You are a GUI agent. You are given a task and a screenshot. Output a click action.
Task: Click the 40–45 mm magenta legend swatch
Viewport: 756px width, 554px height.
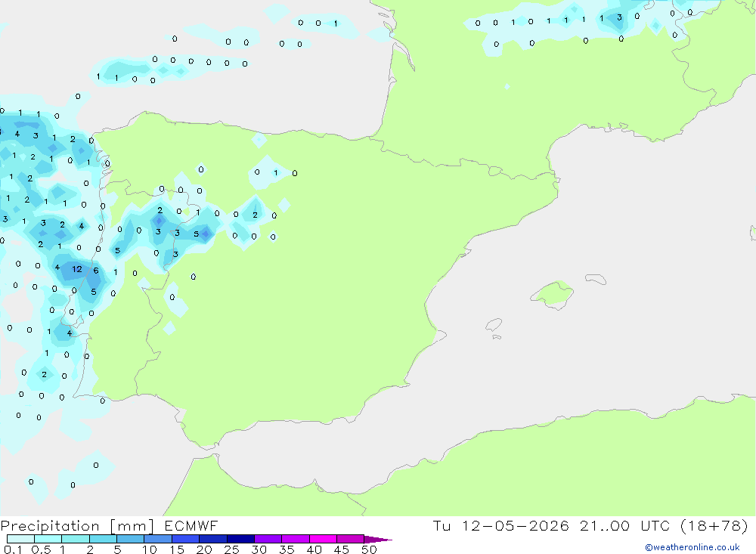[323, 539]
